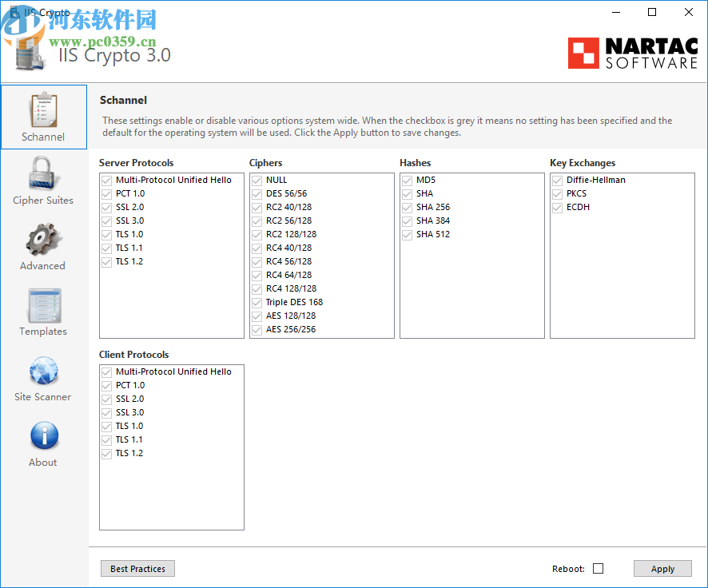Enable the Reboot checkbox
This screenshot has width=708, height=588.
coord(598,569)
